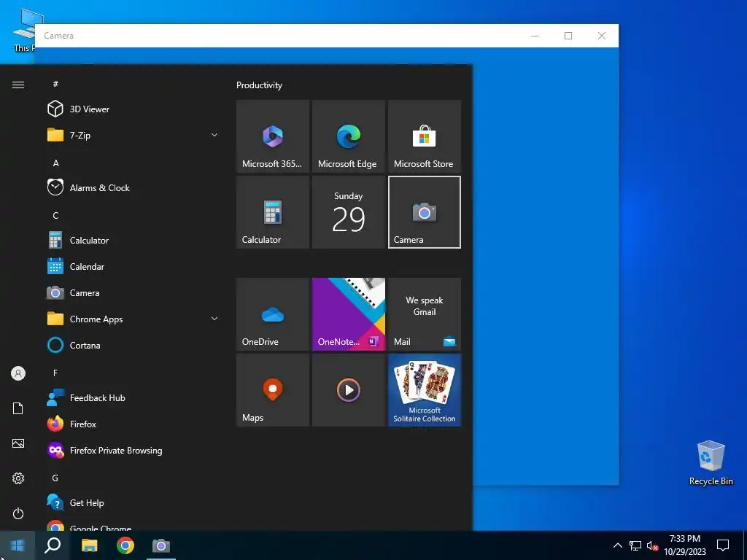Open the taskbar clock and date
Image resolution: width=747 pixels, height=560 pixels.
click(x=684, y=545)
